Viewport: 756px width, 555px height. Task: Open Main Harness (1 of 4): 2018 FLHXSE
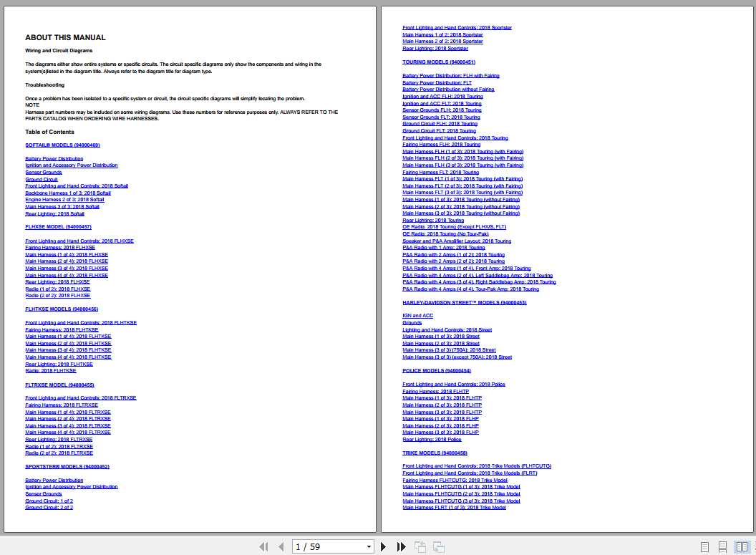[67, 255]
